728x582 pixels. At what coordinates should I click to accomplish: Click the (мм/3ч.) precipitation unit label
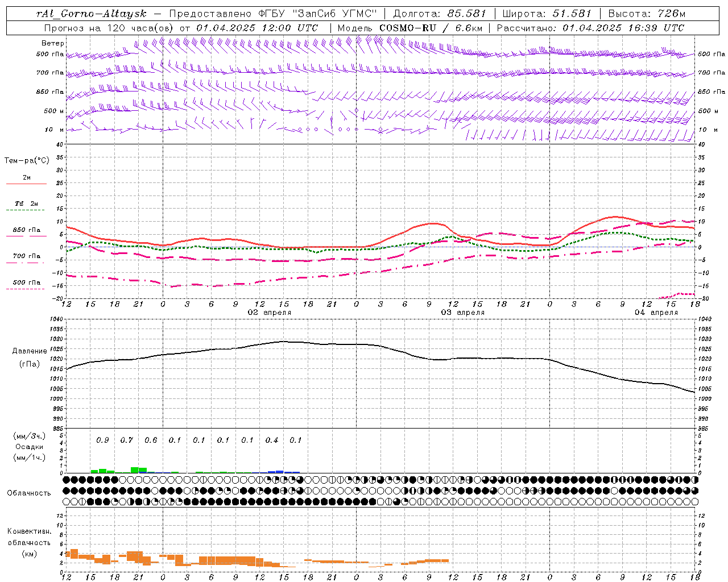coord(30,436)
